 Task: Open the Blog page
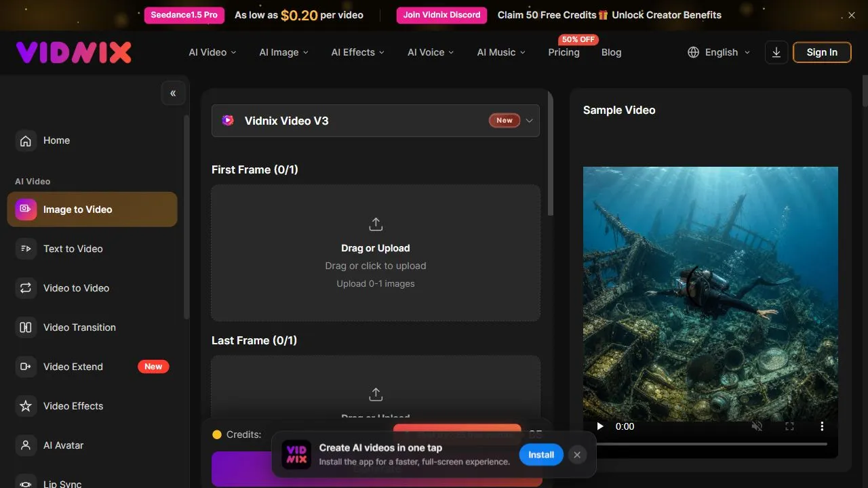[x=611, y=52]
